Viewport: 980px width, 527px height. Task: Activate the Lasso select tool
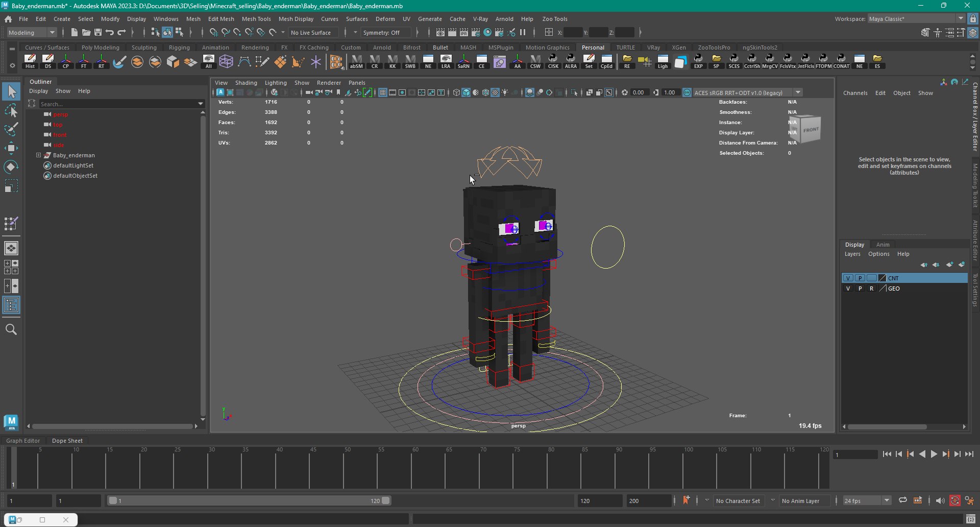click(x=11, y=111)
